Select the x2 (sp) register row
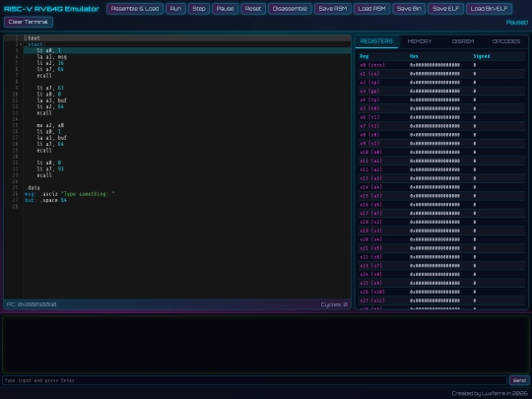 pyautogui.click(x=441, y=83)
